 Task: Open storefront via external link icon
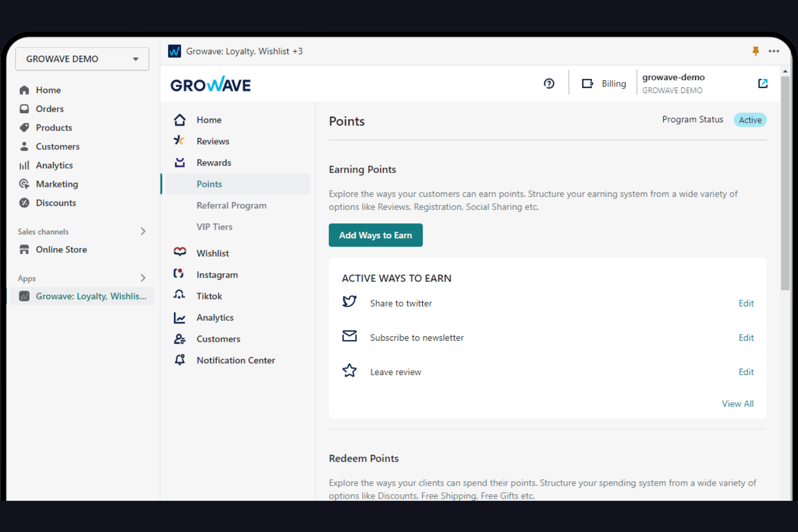[x=762, y=84]
